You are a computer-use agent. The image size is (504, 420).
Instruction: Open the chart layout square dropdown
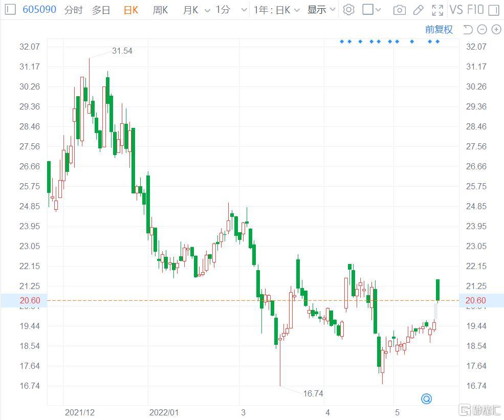click(371, 10)
